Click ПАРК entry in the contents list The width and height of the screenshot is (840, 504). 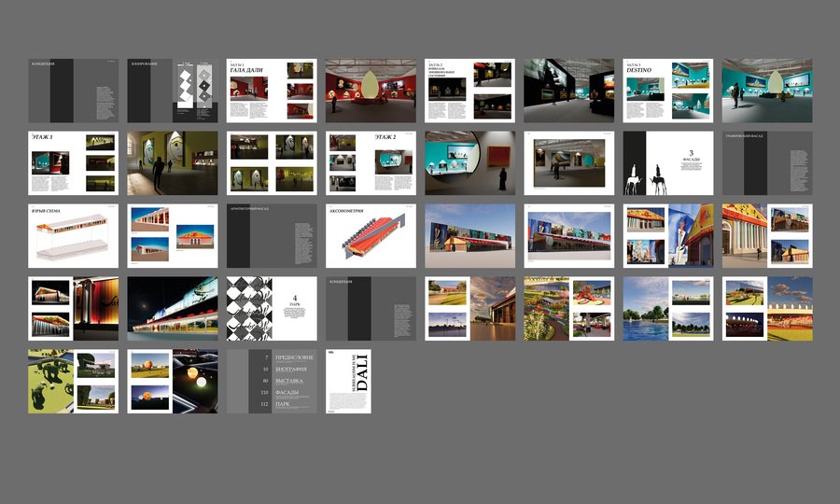[282, 404]
